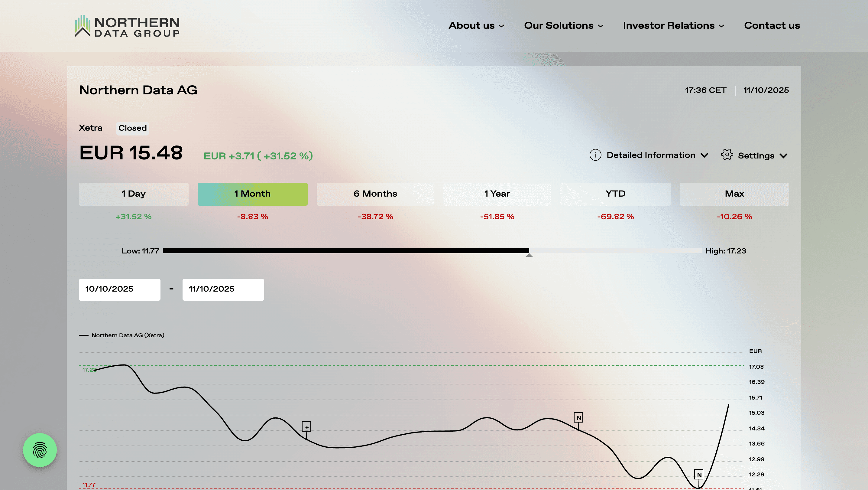Expand the Detailed Information chevron
This screenshot has height=490, width=868.
(704, 155)
